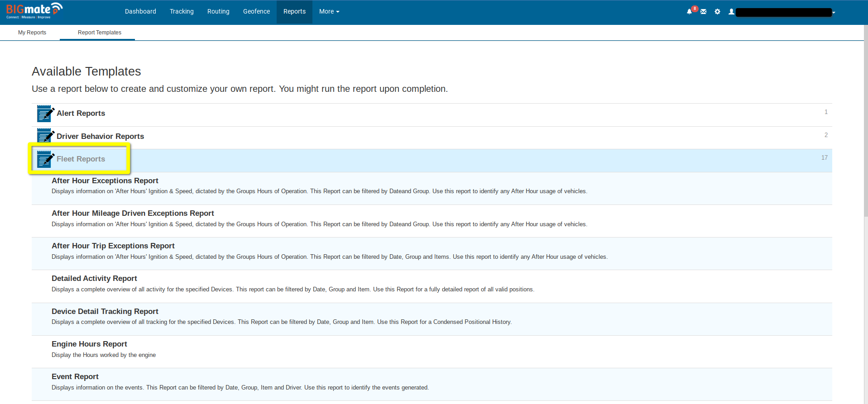Open the Tracking menu item
868x404 pixels.
[x=182, y=12]
